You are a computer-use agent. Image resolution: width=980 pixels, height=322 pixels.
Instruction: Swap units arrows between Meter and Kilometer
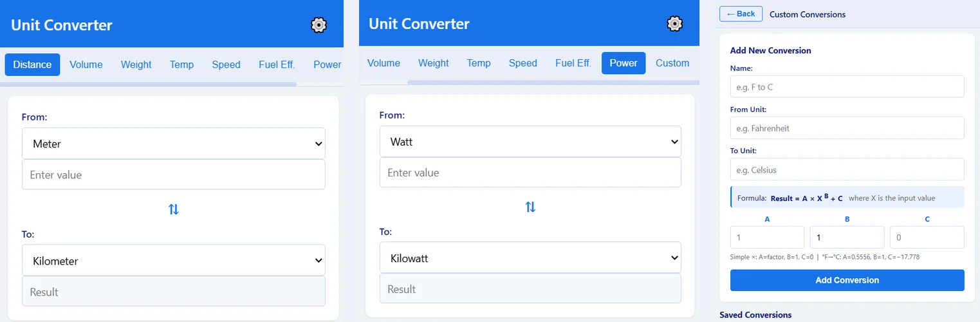[x=174, y=209]
